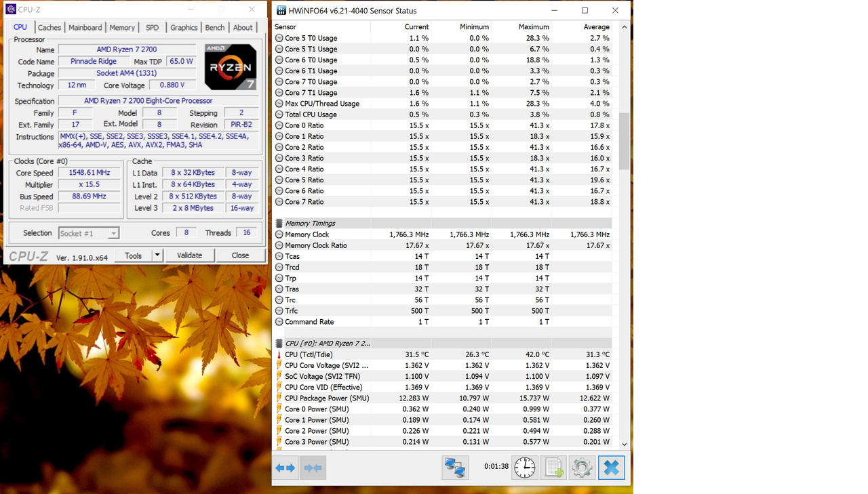Open the Tools dropdown arrow in CPU-Z
The image size is (868, 494).
157,255
